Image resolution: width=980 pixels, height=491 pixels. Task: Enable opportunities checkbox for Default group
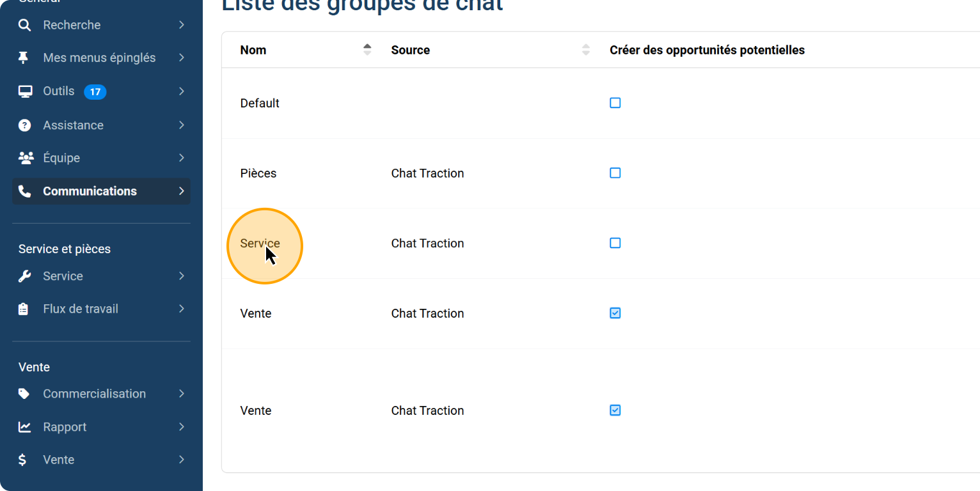click(615, 103)
